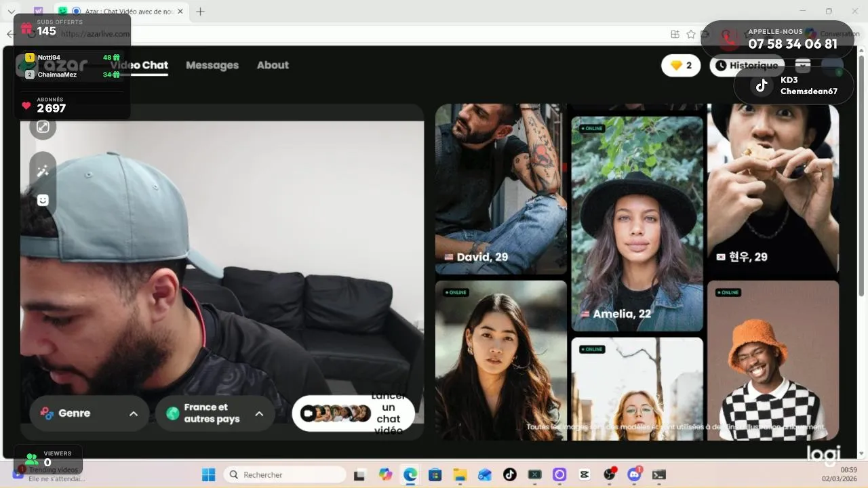Open the orange bucket hat man's card

(x=773, y=361)
